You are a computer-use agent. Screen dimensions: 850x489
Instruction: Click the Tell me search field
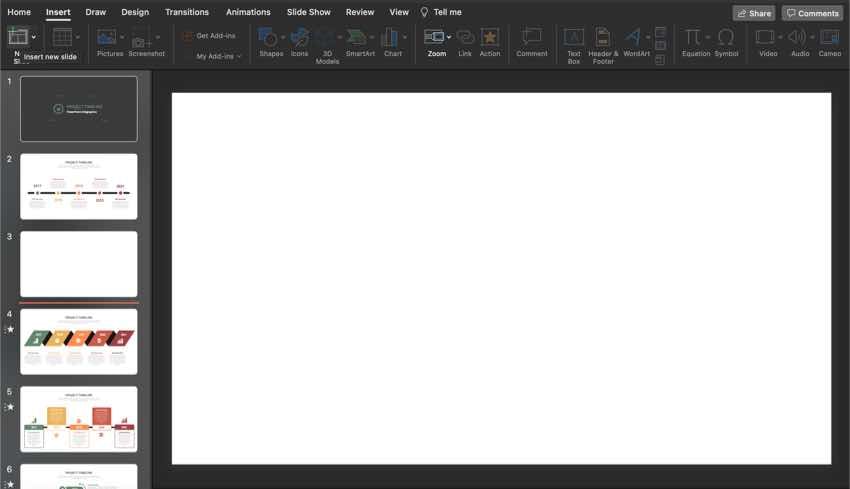[x=447, y=12]
